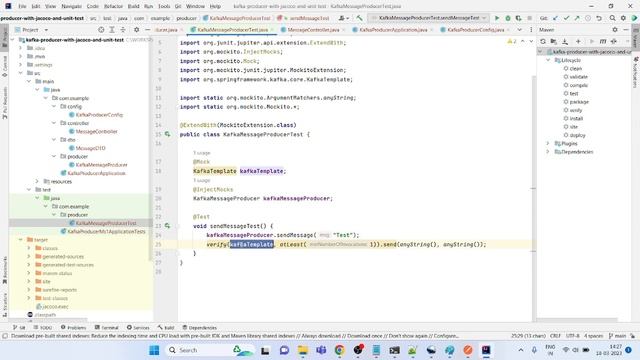Download Maven sources and documentation

point(565,41)
